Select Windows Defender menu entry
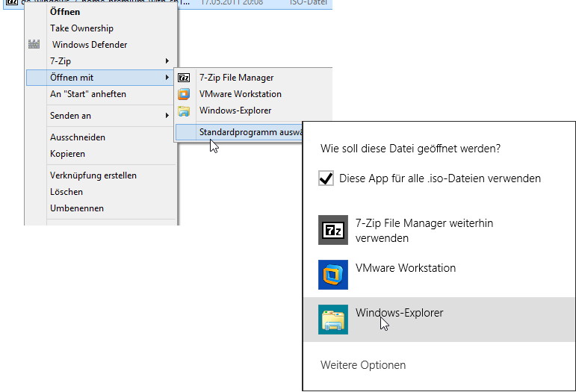Image resolution: width=576 pixels, height=392 pixels. coord(90,44)
